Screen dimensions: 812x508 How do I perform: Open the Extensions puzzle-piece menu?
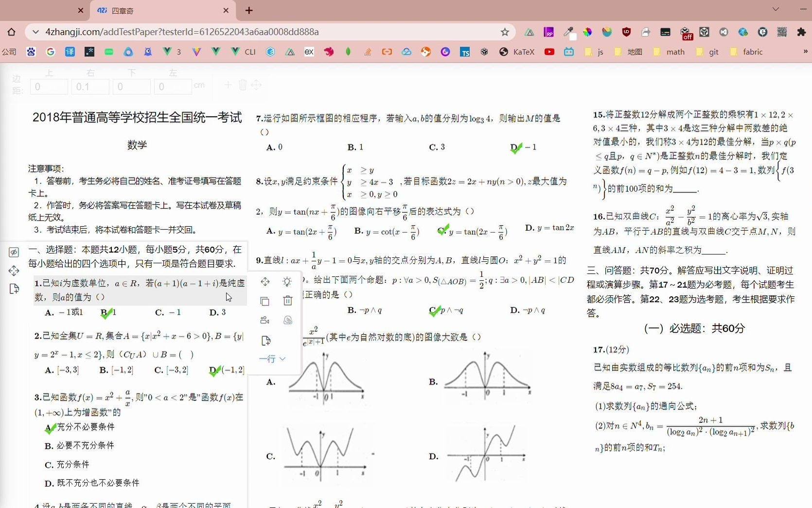pos(801,32)
